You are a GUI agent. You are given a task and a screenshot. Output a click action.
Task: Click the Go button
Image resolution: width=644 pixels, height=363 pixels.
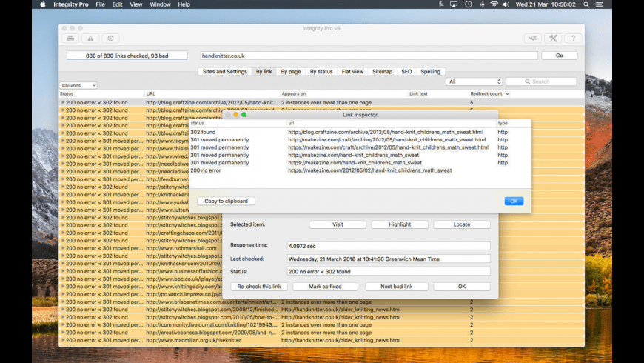click(560, 56)
